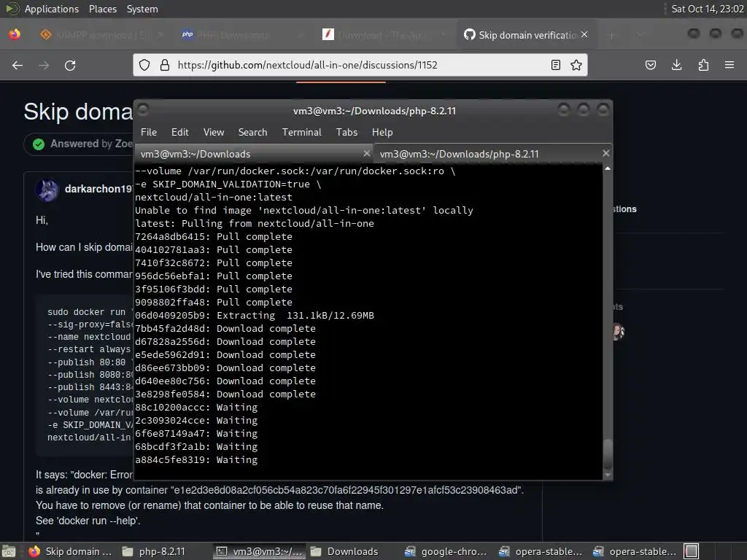List all tabs dropdown arrow
This screenshot has height=560, width=747.
click(x=640, y=35)
